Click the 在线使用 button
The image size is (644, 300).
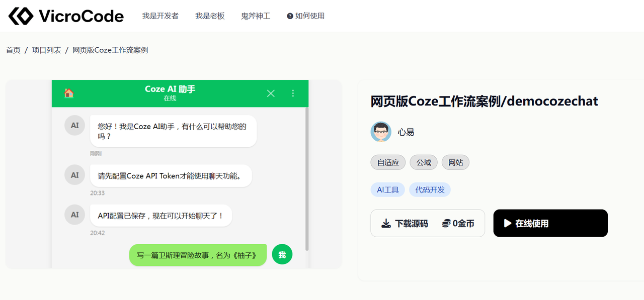click(550, 223)
